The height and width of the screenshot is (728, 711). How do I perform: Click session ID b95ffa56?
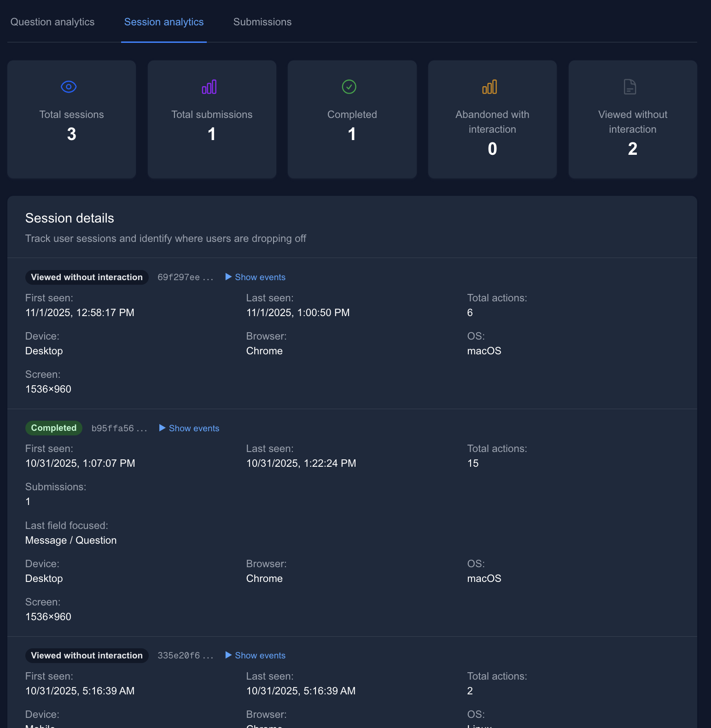click(119, 429)
